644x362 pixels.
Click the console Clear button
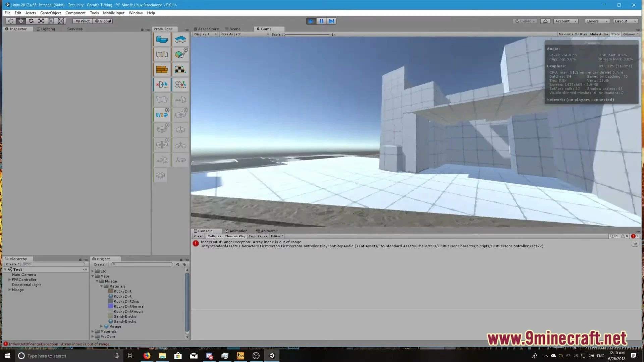click(198, 236)
